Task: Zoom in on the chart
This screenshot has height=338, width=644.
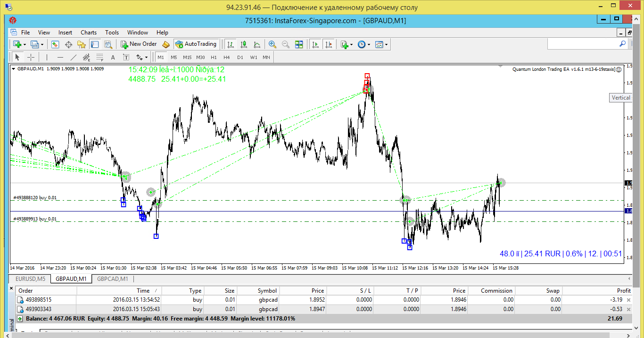Action: point(272,44)
